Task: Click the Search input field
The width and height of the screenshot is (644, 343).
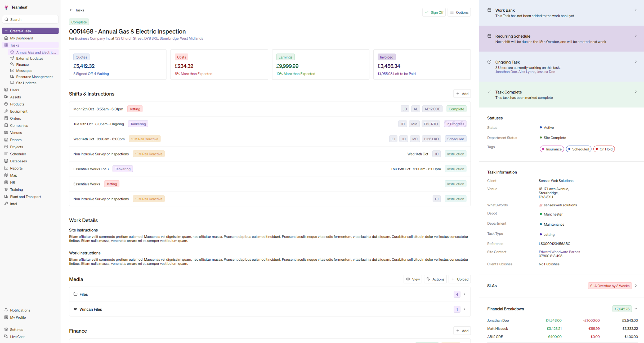Action: pyautogui.click(x=30, y=19)
